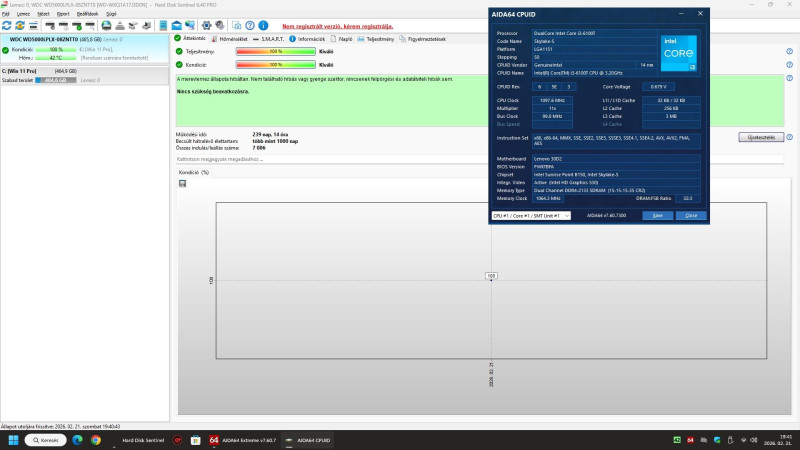800x450 pixels.
Task: Switch to the Napló tab
Action: point(341,39)
